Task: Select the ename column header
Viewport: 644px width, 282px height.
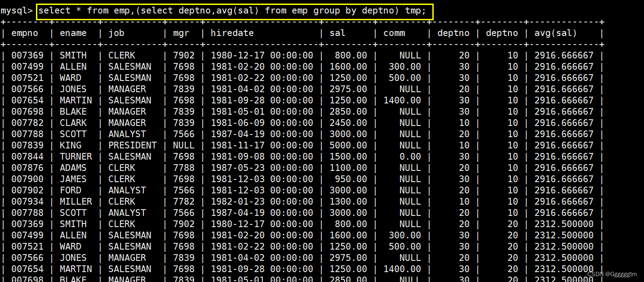Action: click(x=73, y=33)
